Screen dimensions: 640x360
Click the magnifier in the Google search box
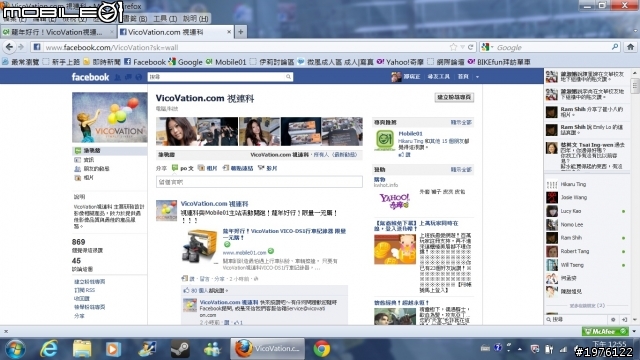point(615,47)
